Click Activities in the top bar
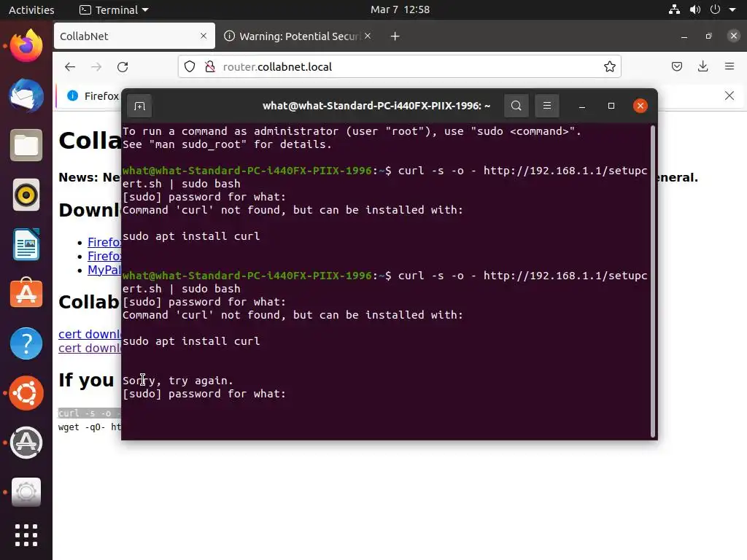The image size is (747, 560). click(31, 9)
